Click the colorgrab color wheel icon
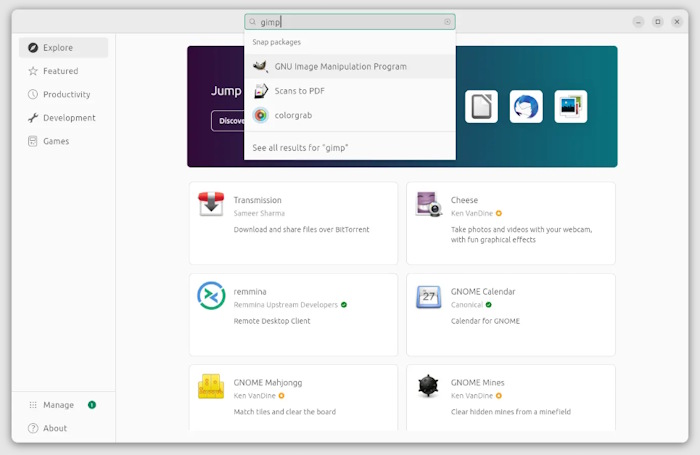Image resolution: width=700 pixels, height=455 pixels. [261, 115]
